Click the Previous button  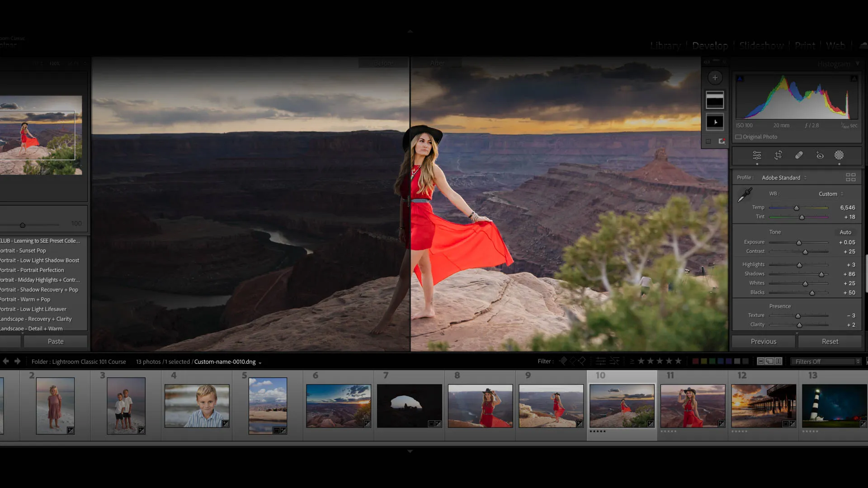(763, 342)
